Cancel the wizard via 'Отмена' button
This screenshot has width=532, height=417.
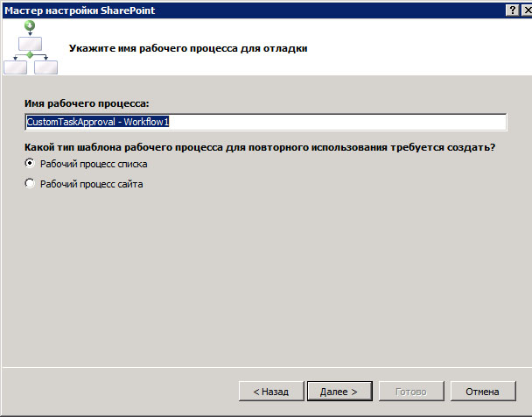pyautogui.click(x=483, y=392)
